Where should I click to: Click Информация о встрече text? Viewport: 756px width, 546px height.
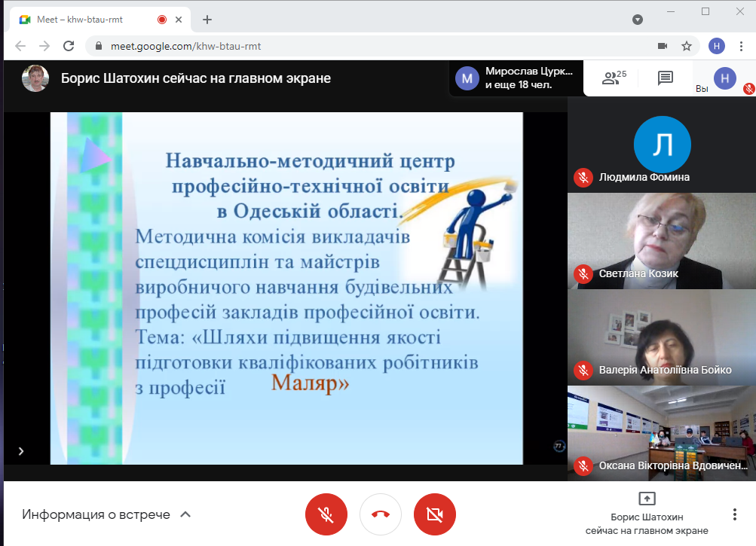point(96,515)
